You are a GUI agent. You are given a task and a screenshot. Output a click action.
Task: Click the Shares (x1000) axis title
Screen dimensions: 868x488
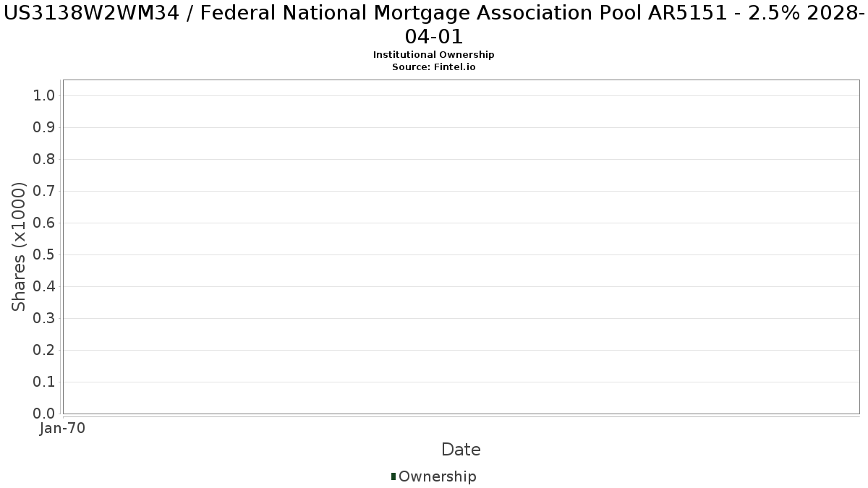[19, 247]
